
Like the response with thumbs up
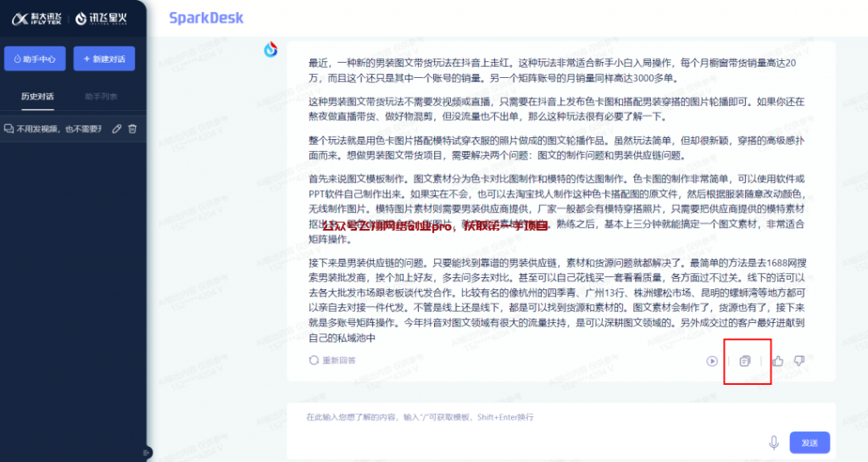click(777, 361)
